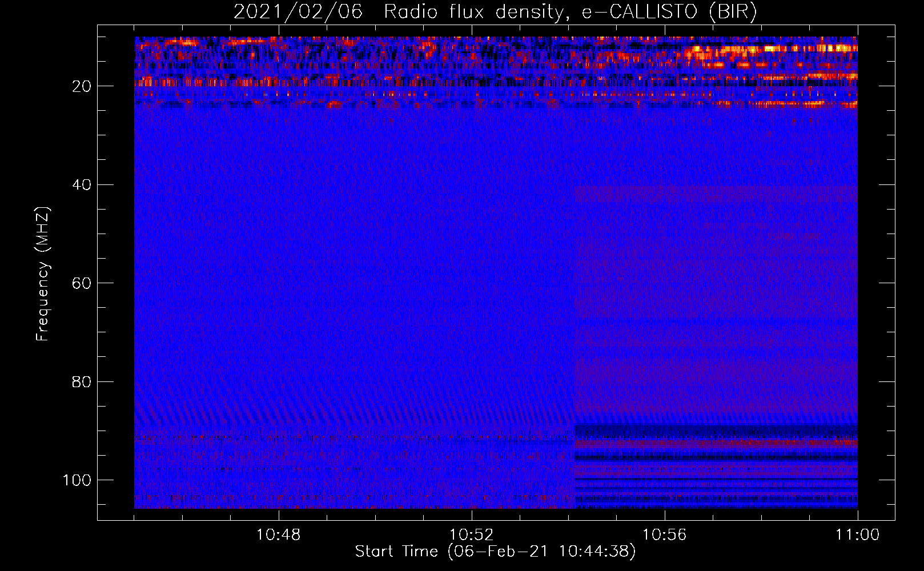Click the 'Frequency (MHZ)' axis label

43,274
